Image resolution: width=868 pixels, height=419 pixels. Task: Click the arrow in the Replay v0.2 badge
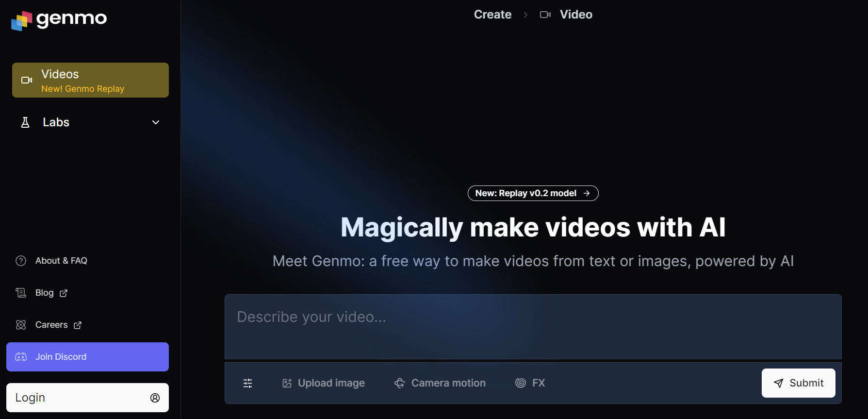587,193
